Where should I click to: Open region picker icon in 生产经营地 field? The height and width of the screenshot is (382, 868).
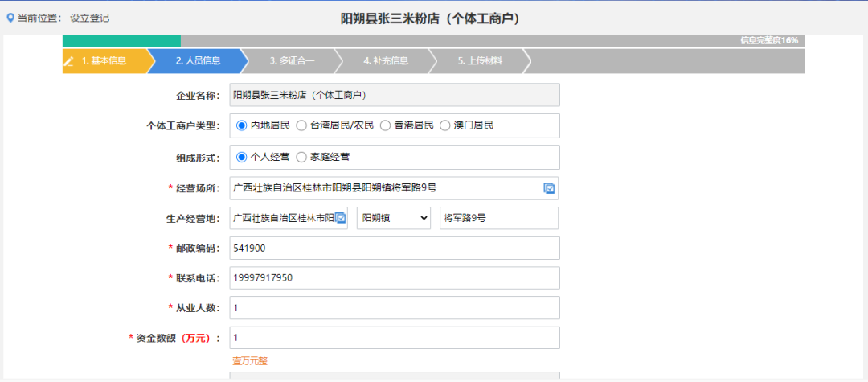point(340,218)
